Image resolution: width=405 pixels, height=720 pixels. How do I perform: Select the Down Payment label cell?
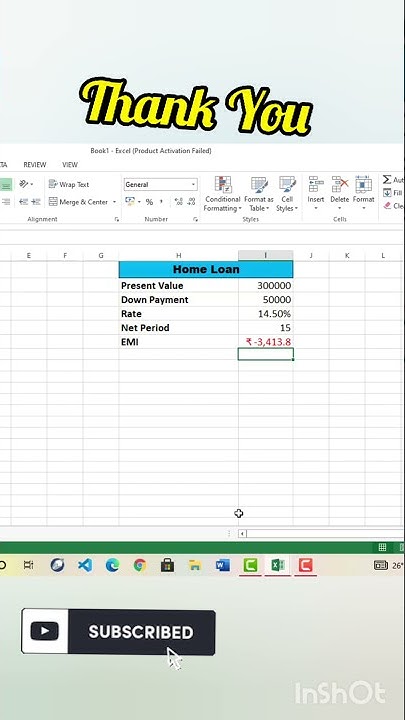pos(178,299)
